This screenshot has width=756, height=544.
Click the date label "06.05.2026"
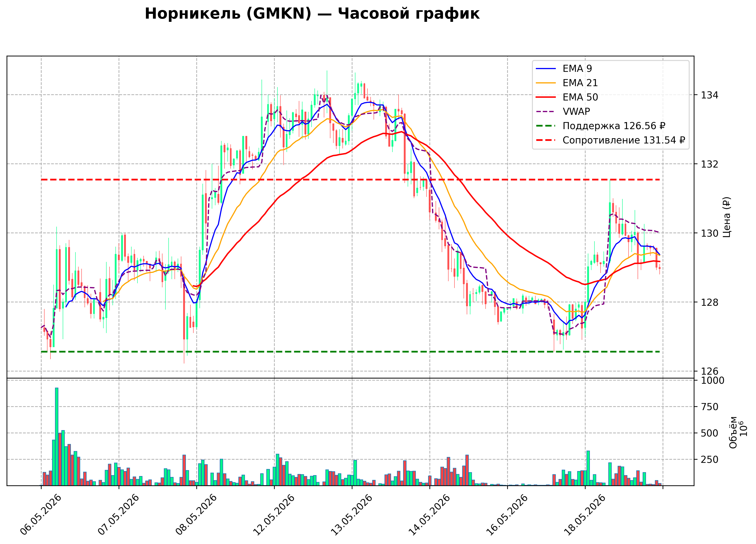[x=41, y=515]
